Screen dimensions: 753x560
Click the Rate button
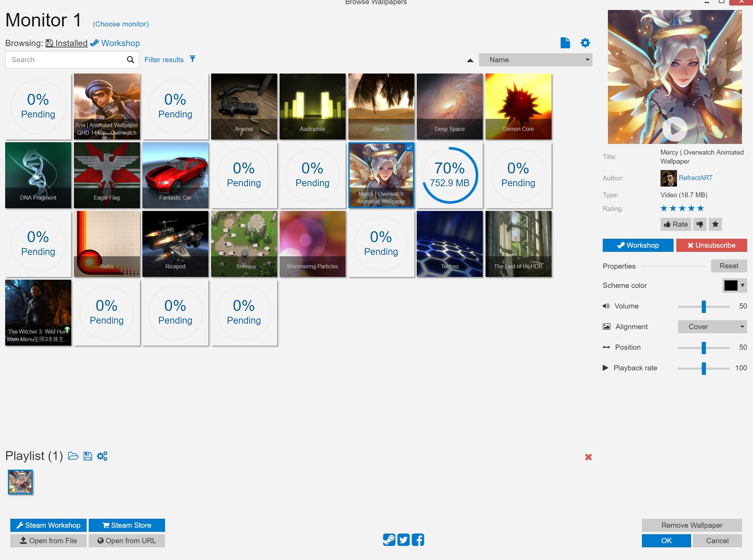pyautogui.click(x=676, y=224)
